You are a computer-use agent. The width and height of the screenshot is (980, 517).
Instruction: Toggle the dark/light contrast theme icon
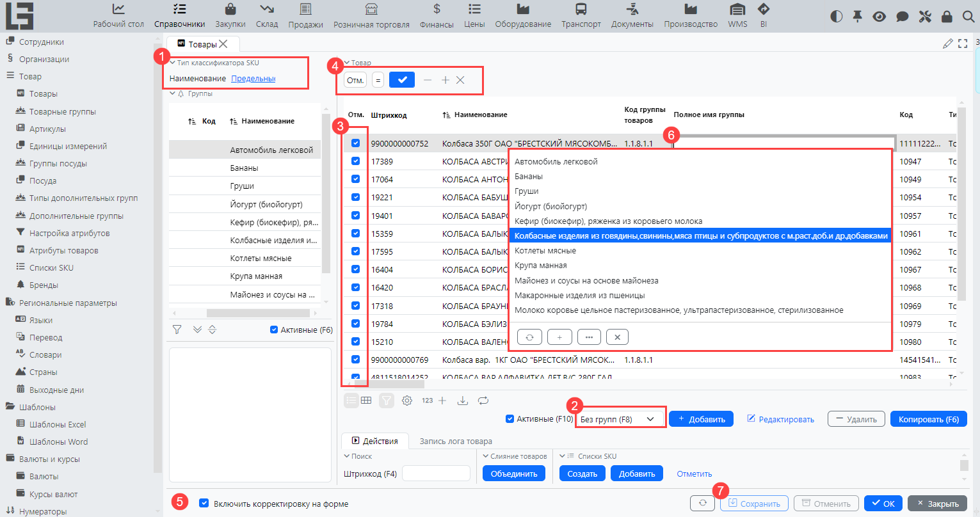[x=836, y=17]
